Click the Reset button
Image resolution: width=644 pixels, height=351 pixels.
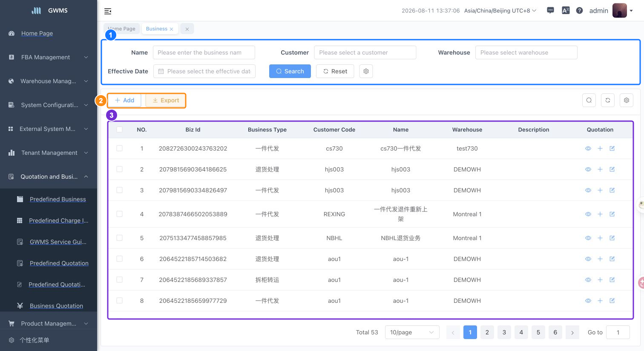[335, 71]
